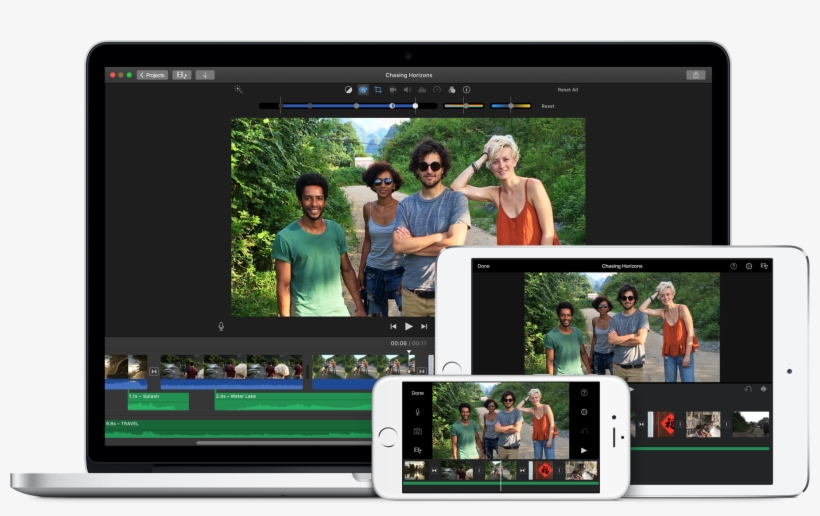Open the clip information icon
The width and height of the screenshot is (820, 516).
pos(466,89)
